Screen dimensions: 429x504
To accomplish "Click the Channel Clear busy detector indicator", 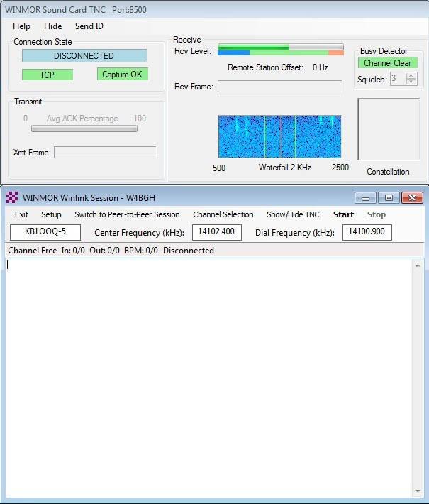I will 388,62.
